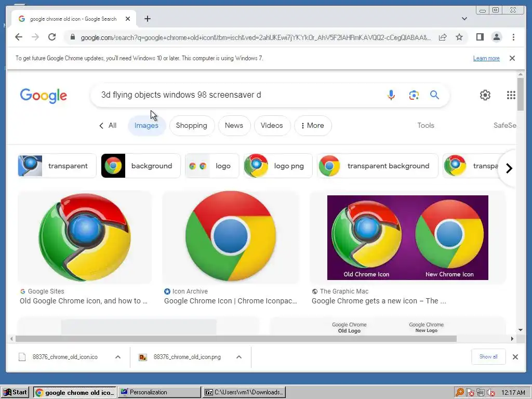Click the taskbar clock 12:17 AM
Screen dimensions: 532x399
(513, 393)
